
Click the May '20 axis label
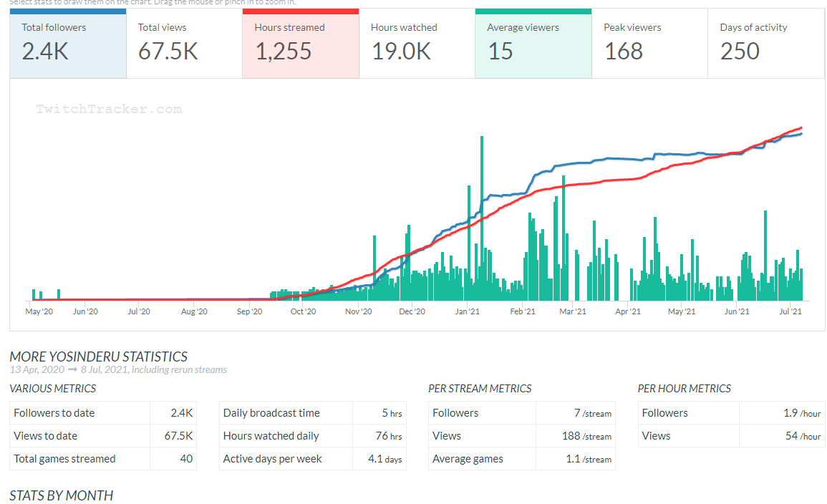tap(39, 311)
